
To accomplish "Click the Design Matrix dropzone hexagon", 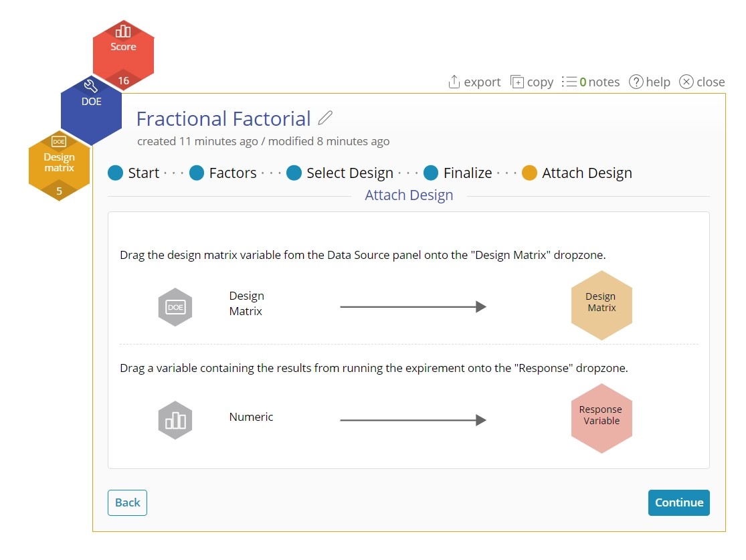I will [602, 305].
